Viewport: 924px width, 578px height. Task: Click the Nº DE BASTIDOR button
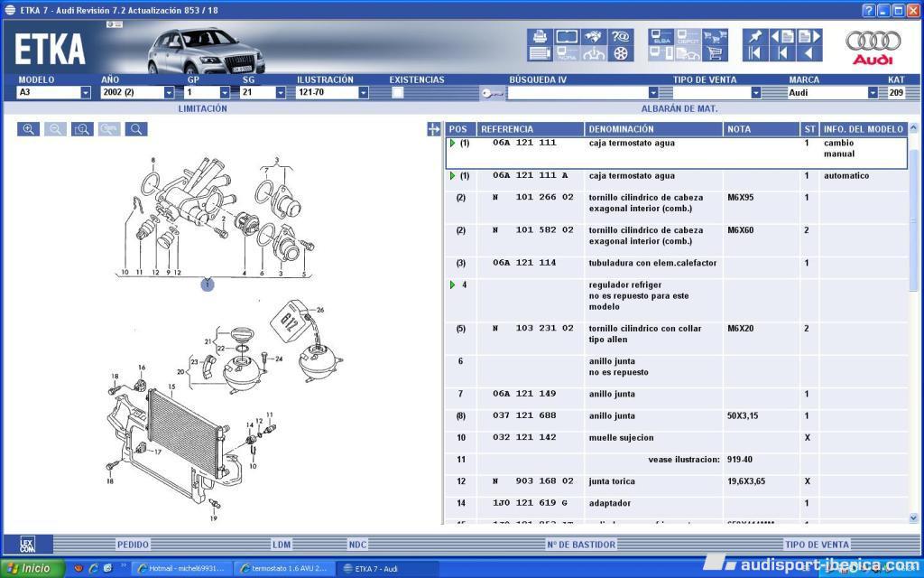coord(581,545)
